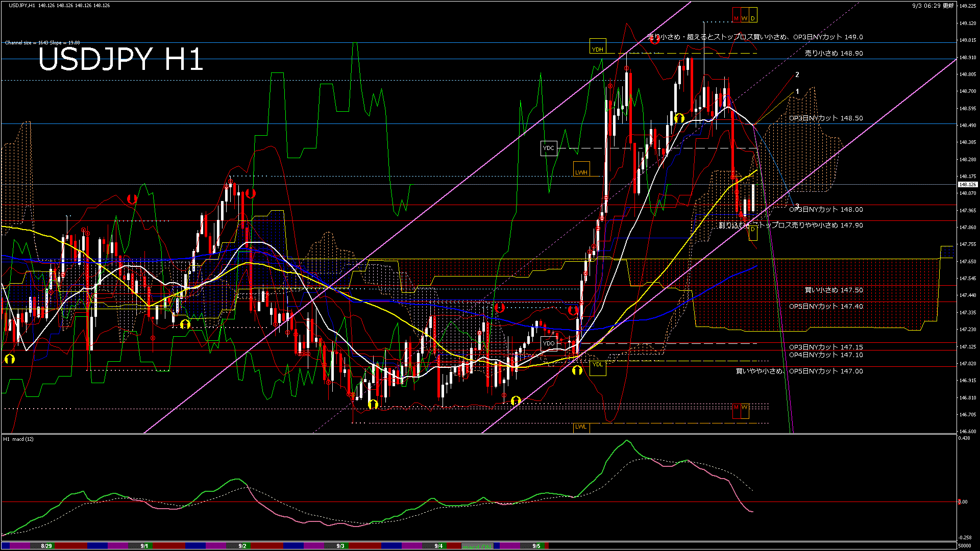The width and height of the screenshot is (980, 551).
Task: Click the YDL level marker box
Action: pos(598,368)
